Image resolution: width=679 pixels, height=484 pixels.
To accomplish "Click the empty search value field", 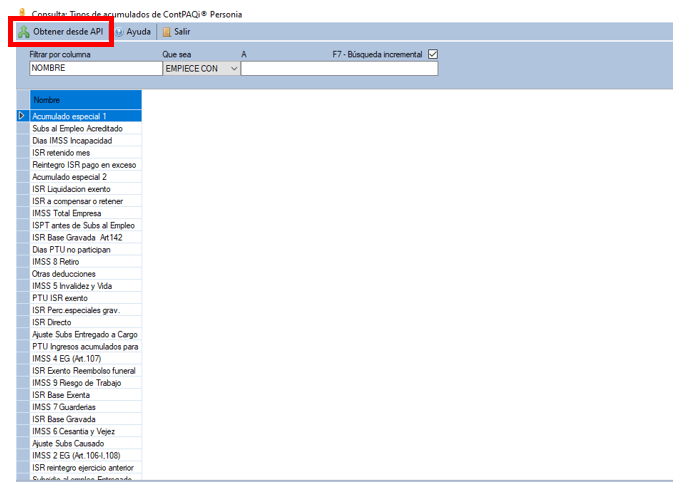I will pyautogui.click(x=340, y=68).
